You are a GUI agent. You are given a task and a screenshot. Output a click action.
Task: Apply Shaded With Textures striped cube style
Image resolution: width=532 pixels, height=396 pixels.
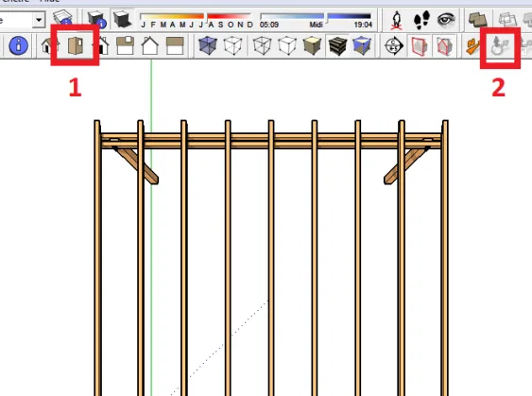pos(337,45)
